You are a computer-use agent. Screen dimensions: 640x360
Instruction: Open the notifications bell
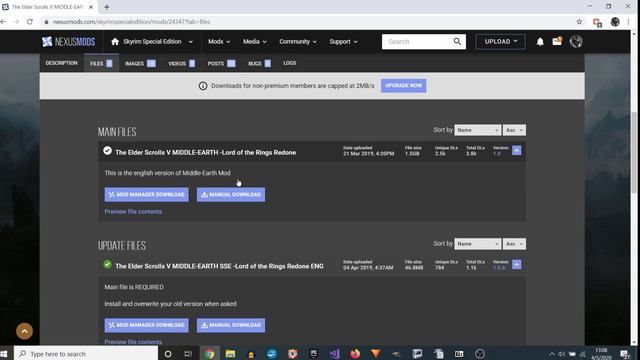tap(540, 42)
